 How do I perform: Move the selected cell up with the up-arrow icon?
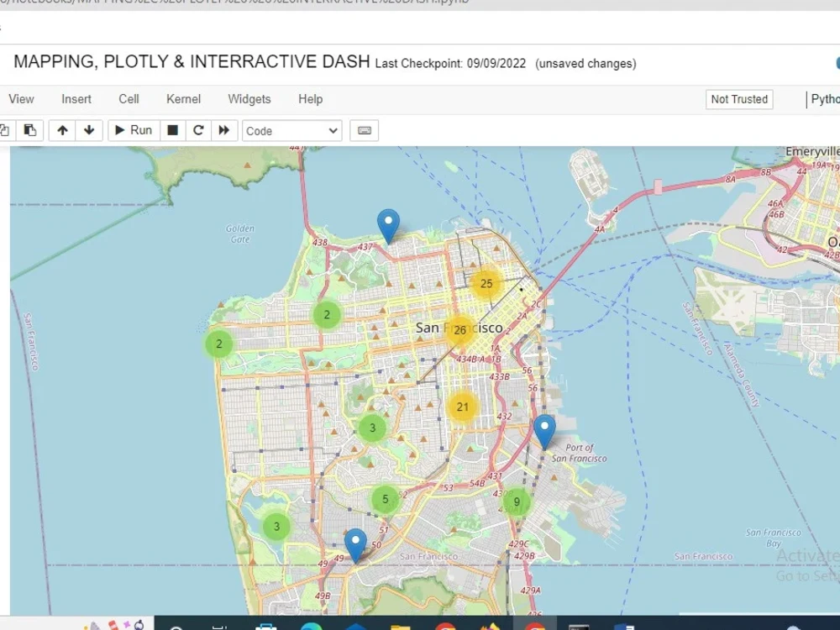[61, 130]
